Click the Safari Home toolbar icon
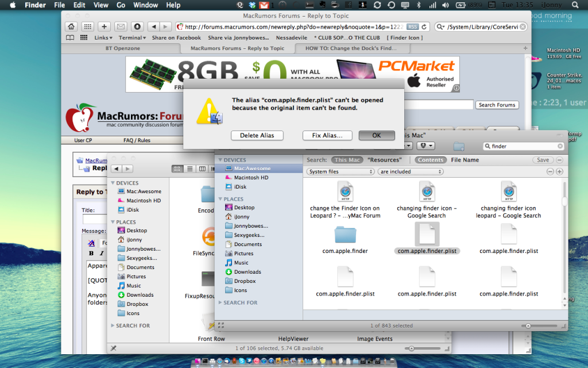This screenshot has width=588, height=368. (x=71, y=26)
